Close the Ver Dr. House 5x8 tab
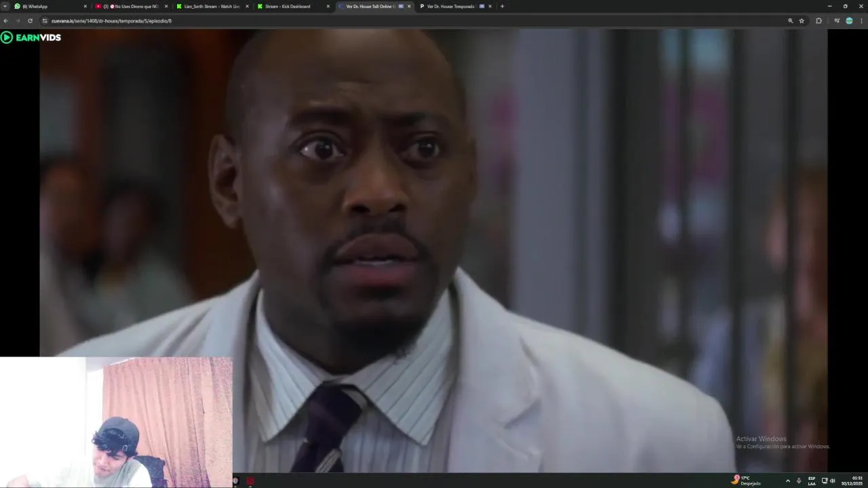This screenshot has width=868, height=488. pyautogui.click(x=409, y=6)
